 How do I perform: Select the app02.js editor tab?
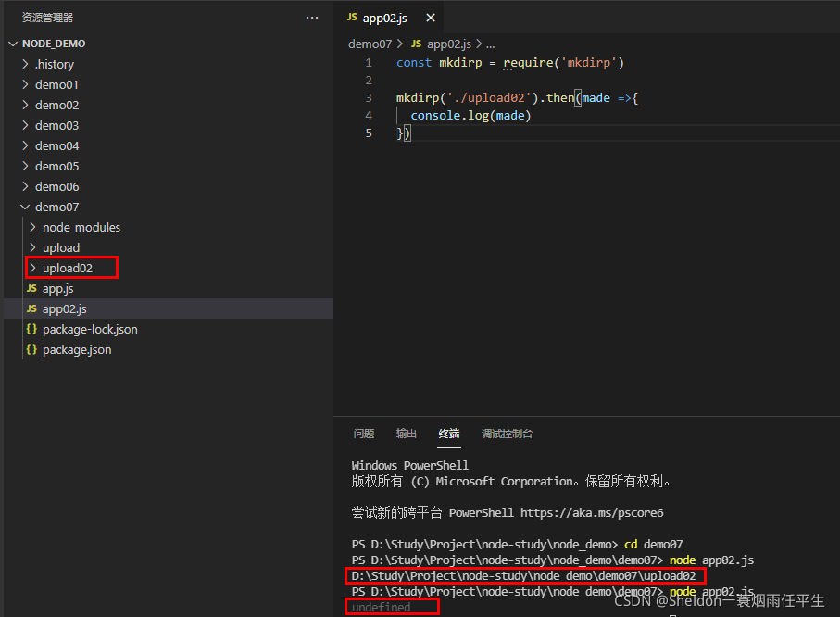pos(389,18)
